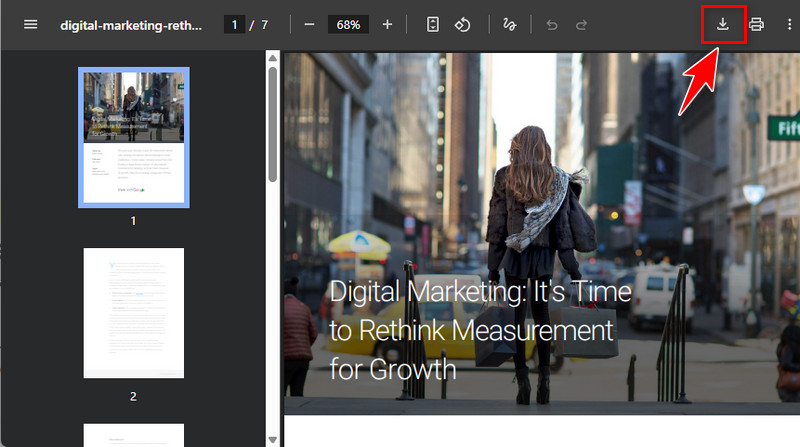The height and width of the screenshot is (447, 800).
Task: Toggle the sidebar with the hamburger menu
Action: [30, 24]
